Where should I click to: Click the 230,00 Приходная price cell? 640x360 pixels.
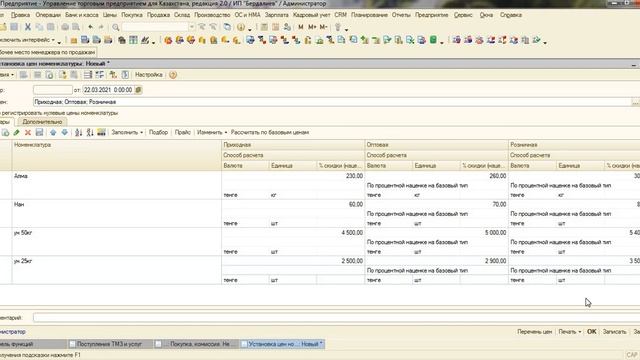pyautogui.click(x=293, y=176)
